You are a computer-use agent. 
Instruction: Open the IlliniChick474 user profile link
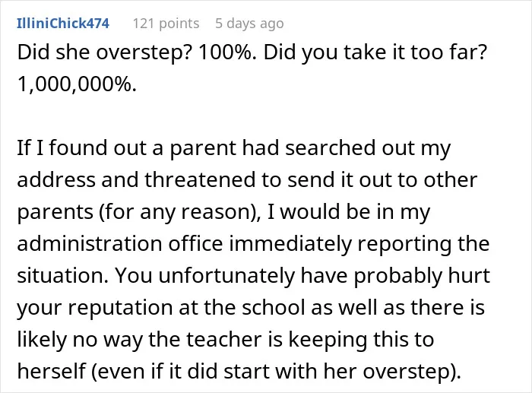point(63,24)
